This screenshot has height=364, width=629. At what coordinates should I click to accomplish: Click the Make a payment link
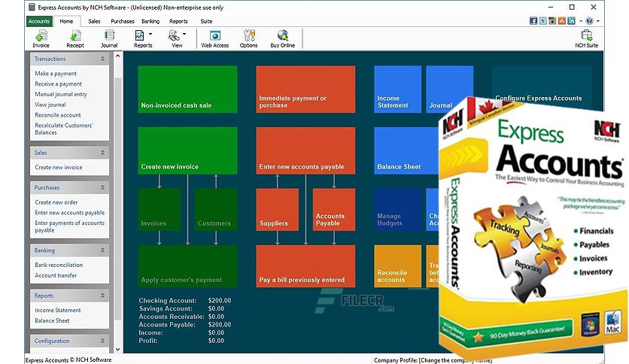click(56, 74)
